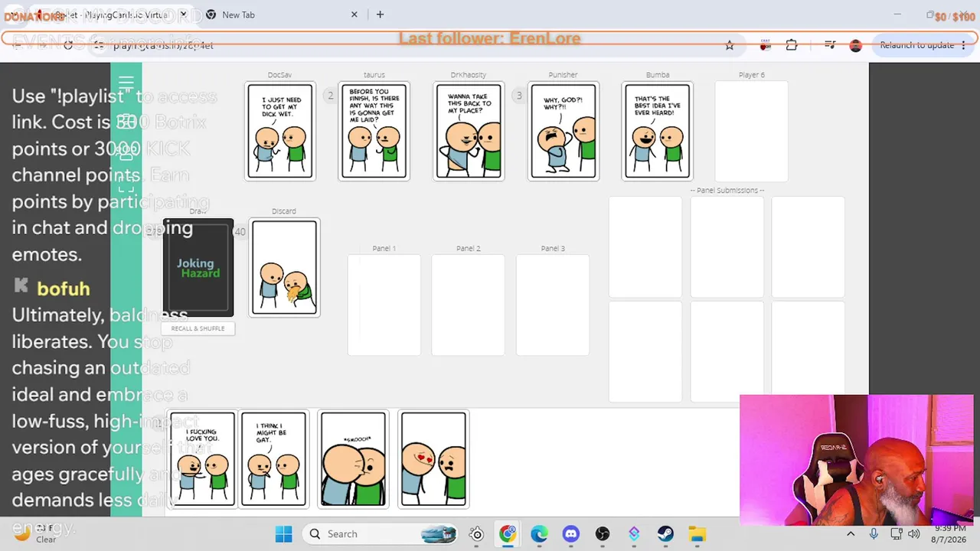The width and height of the screenshot is (980, 551).
Task: Click the empty Panel 2 slot
Action: [x=468, y=305]
